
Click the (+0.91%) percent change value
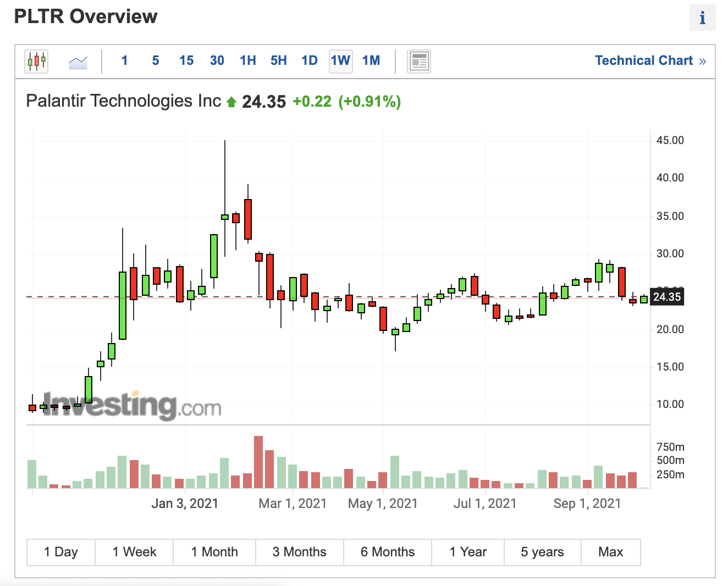point(369,102)
